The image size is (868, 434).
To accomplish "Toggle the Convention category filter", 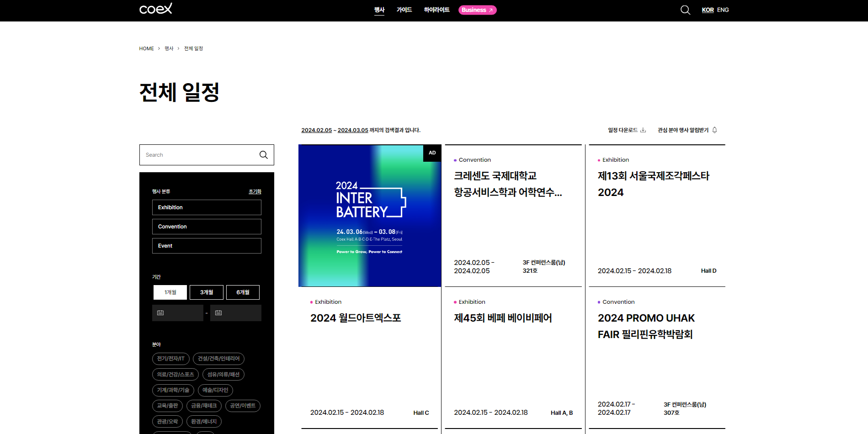I will coord(207,227).
